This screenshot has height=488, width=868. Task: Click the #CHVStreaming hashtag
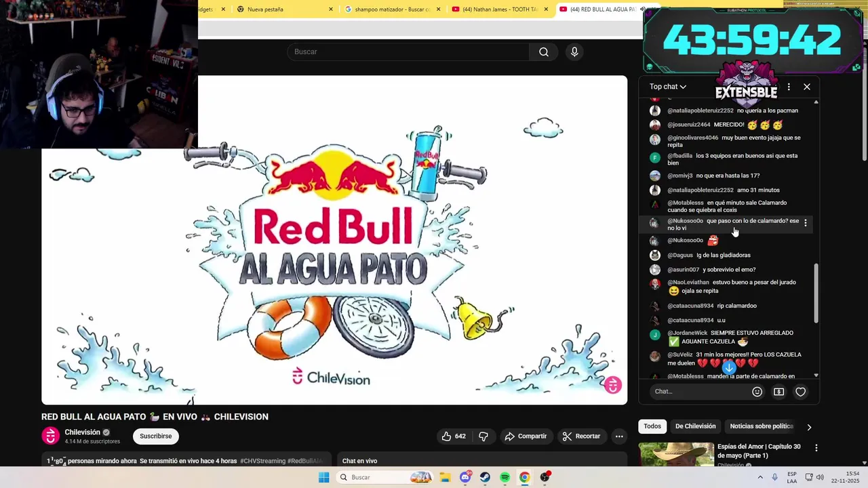(262, 461)
